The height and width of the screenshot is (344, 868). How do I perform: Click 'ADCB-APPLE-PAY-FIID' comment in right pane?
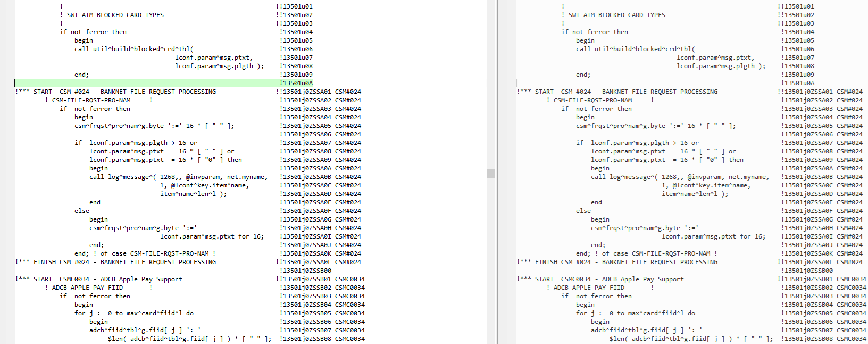click(589, 288)
